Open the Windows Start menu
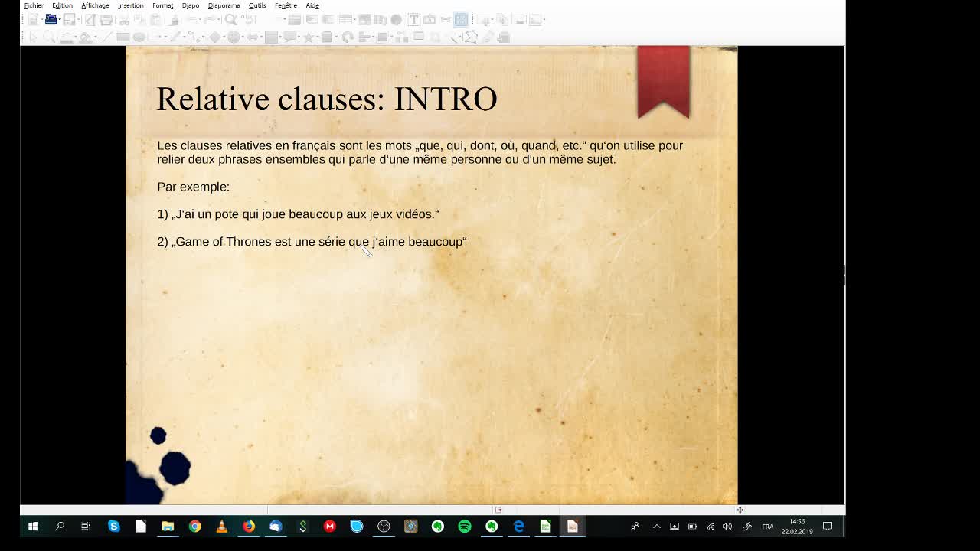 point(33,527)
